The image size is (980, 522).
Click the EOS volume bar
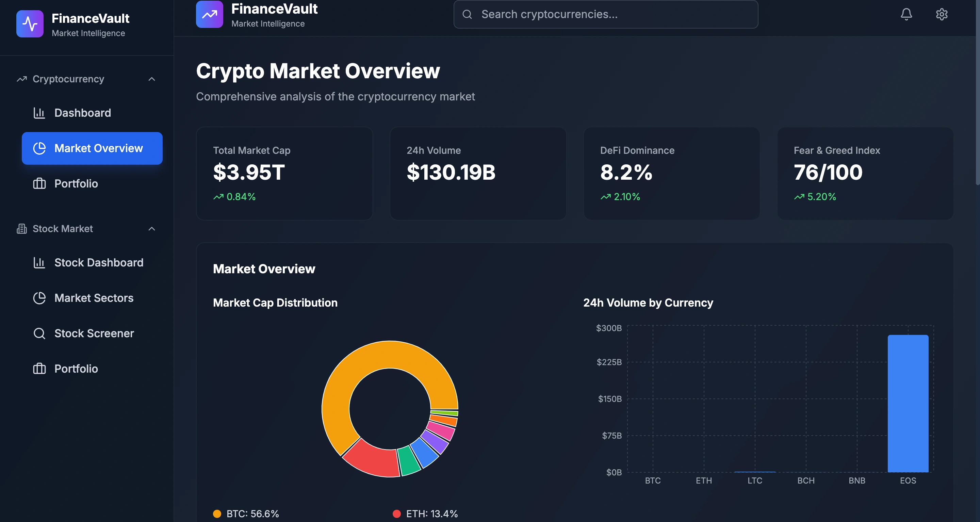[x=908, y=403]
